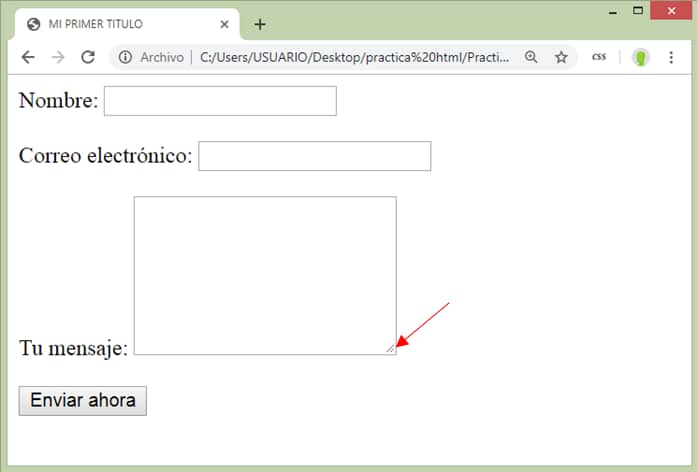The width and height of the screenshot is (697, 472).
Task: Click the address bar file path
Action: point(354,57)
